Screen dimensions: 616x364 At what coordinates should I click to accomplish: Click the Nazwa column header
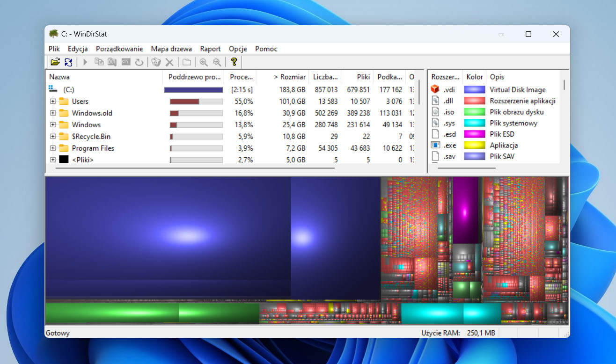point(59,77)
